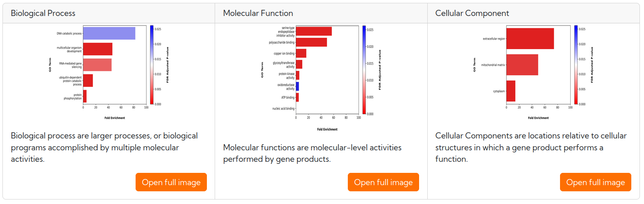Viewport: 644px width, 204px height.
Task: Click the Cellular Component bar chart thumbnail
Action: [533, 73]
